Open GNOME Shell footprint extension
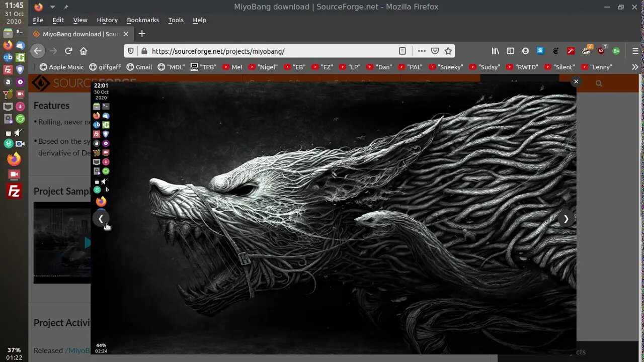This screenshot has height=362, width=644. coord(555,51)
